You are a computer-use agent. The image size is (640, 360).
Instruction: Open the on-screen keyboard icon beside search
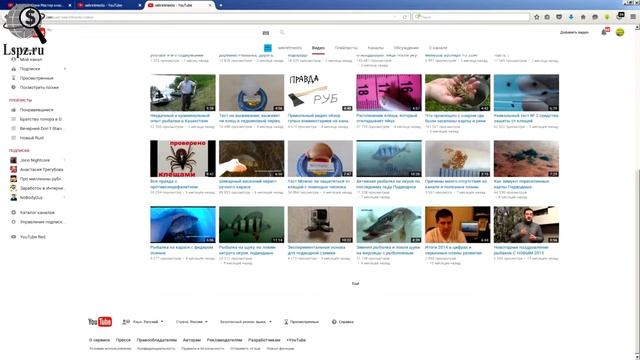point(266,33)
